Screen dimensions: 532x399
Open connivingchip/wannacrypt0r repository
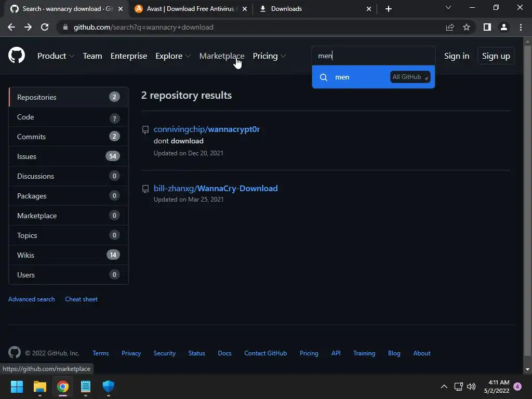[207, 129]
